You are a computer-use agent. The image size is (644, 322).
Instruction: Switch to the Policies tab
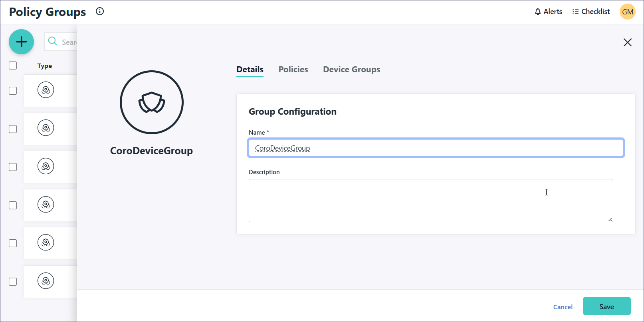[293, 70]
